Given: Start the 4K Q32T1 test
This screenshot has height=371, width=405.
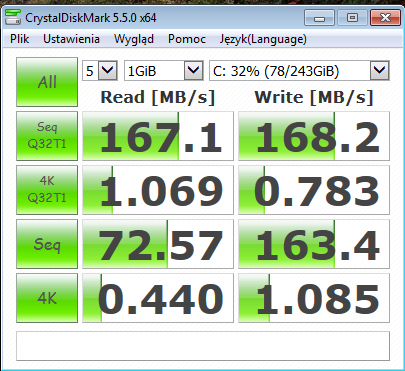Looking at the screenshot, I should pos(47,190).
